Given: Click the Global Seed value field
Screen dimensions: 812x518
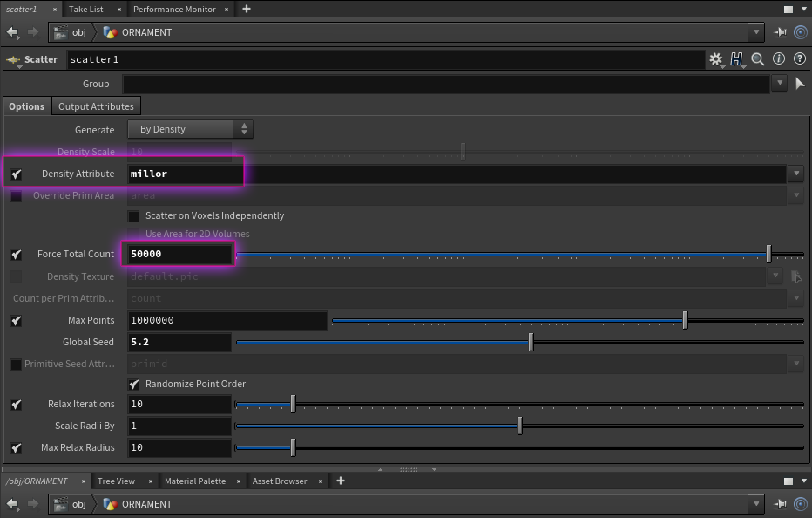Looking at the screenshot, I should [x=179, y=342].
